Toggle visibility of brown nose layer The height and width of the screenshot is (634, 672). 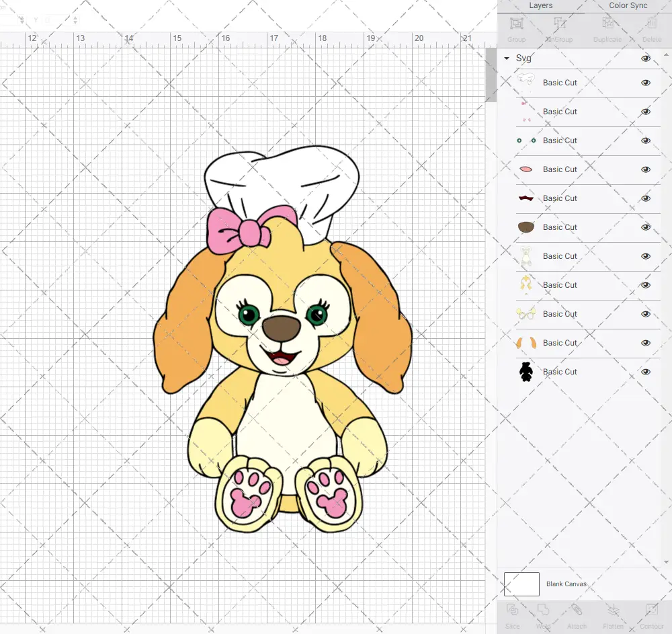645,227
